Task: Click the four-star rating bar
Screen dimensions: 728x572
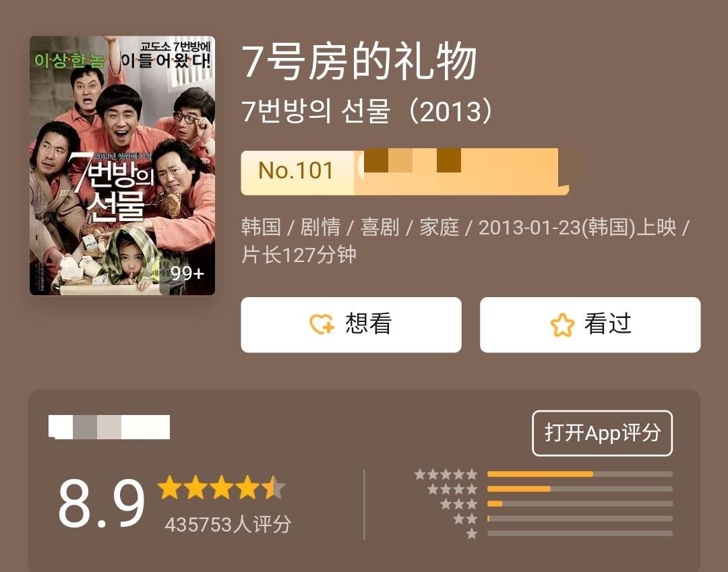Action: 580,489
